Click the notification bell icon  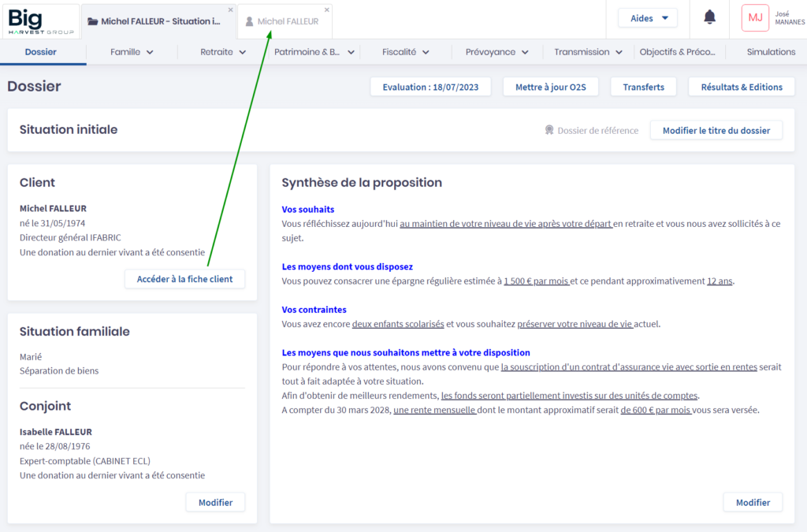pos(709,17)
